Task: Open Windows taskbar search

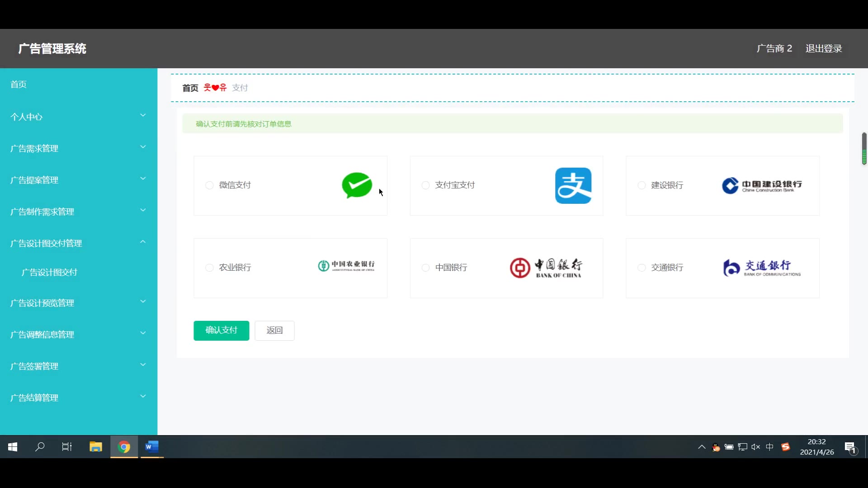Action: click(40, 447)
